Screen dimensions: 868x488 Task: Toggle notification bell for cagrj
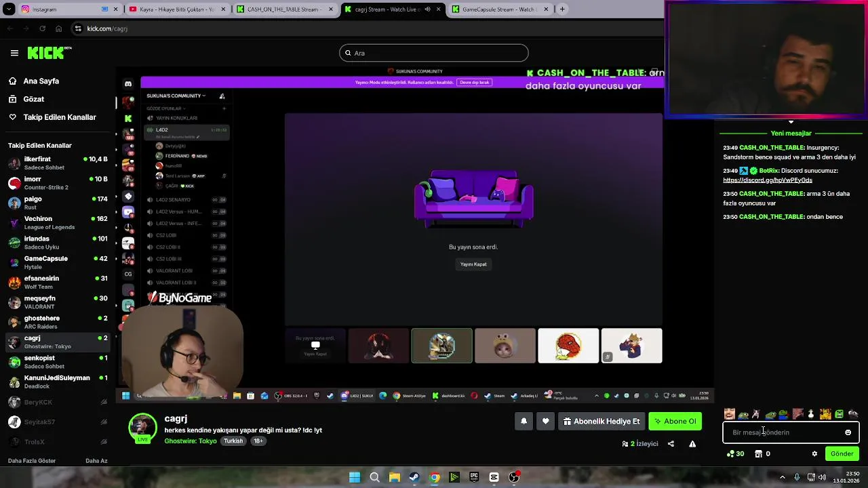pos(524,422)
